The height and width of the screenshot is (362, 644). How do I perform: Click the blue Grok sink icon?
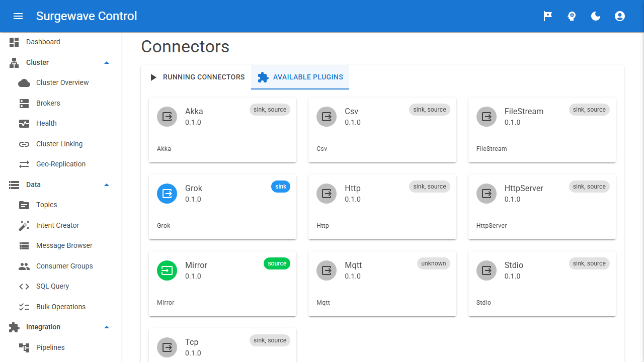click(167, 194)
